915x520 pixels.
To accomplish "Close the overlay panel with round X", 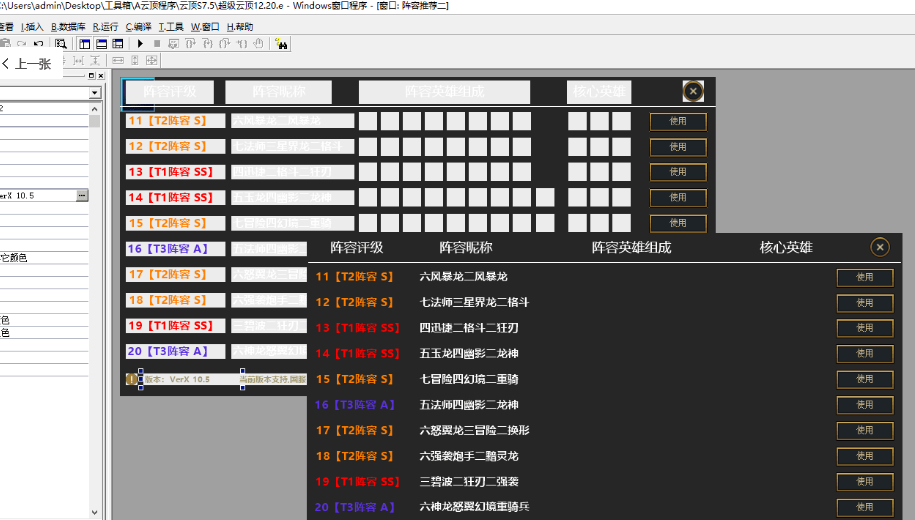I will pyautogui.click(x=880, y=247).
